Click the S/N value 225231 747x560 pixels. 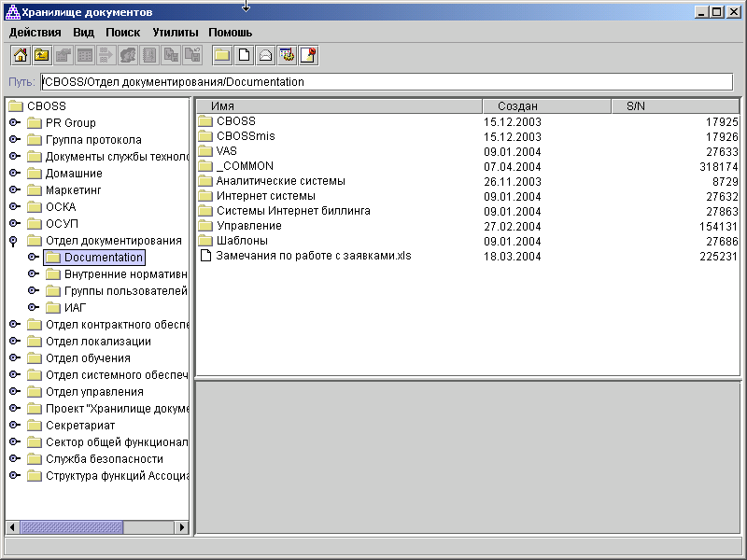[718, 256]
